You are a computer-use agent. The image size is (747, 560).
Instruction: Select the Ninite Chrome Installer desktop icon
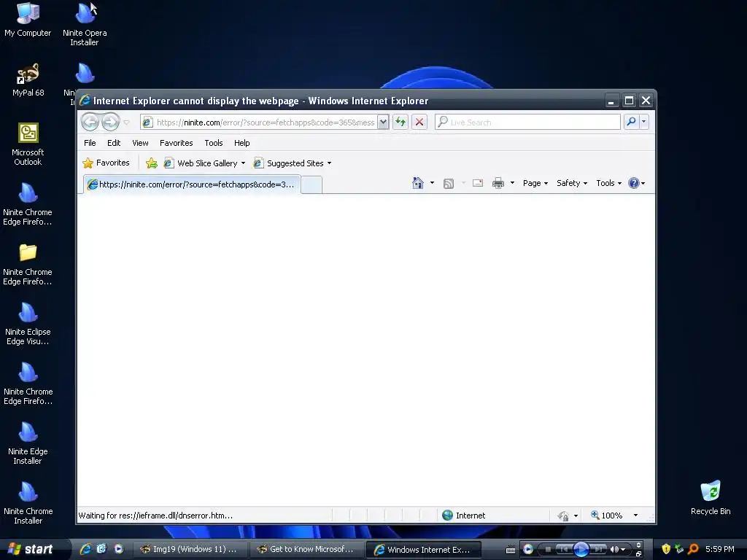coord(28,503)
